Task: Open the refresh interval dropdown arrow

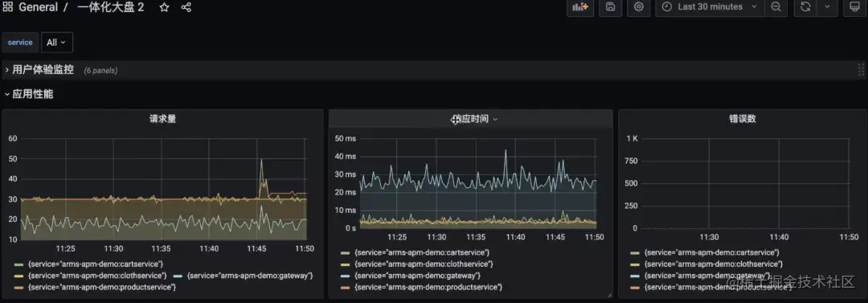Action: click(x=828, y=6)
